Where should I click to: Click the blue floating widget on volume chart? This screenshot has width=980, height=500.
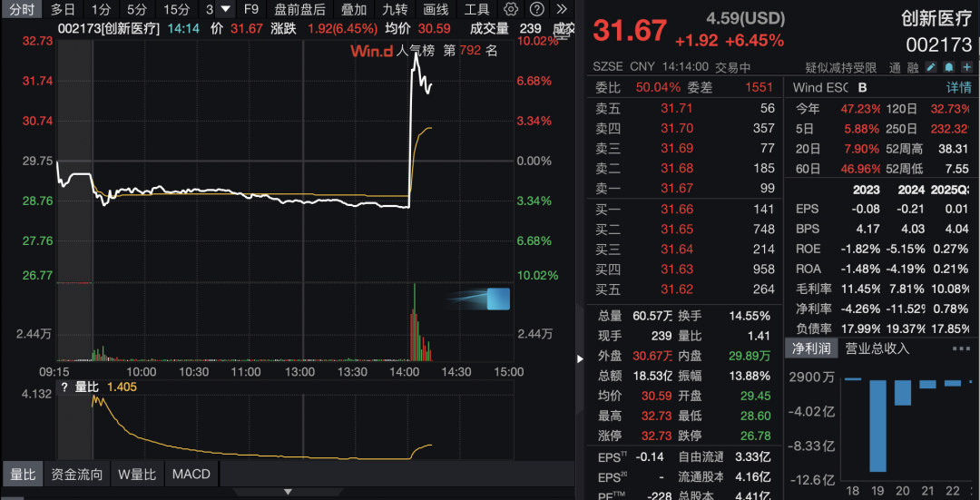coord(497,299)
